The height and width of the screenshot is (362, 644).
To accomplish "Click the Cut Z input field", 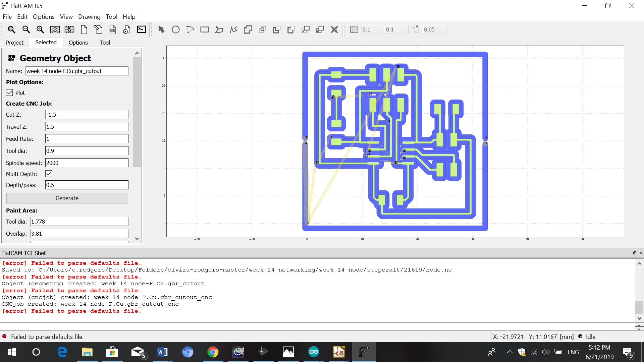I will [x=87, y=115].
